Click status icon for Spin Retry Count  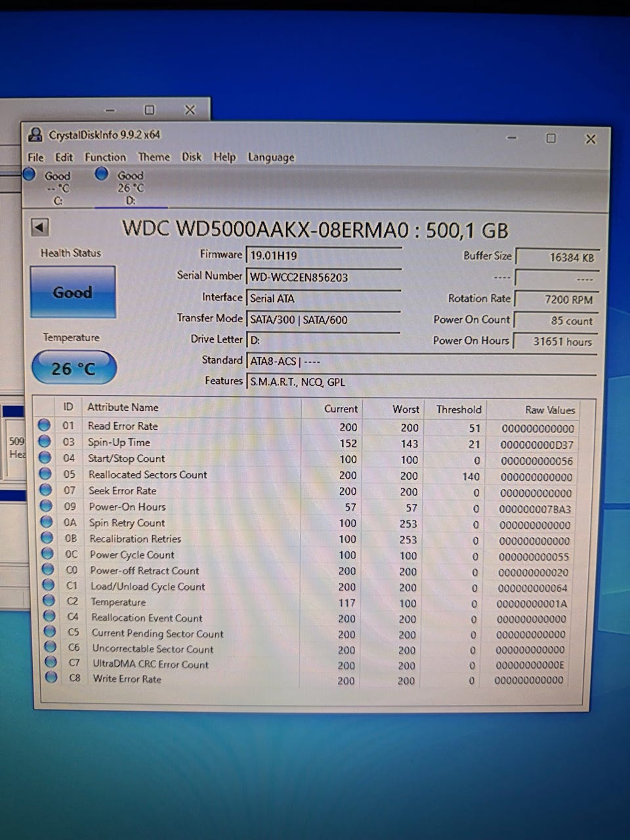coord(47,522)
